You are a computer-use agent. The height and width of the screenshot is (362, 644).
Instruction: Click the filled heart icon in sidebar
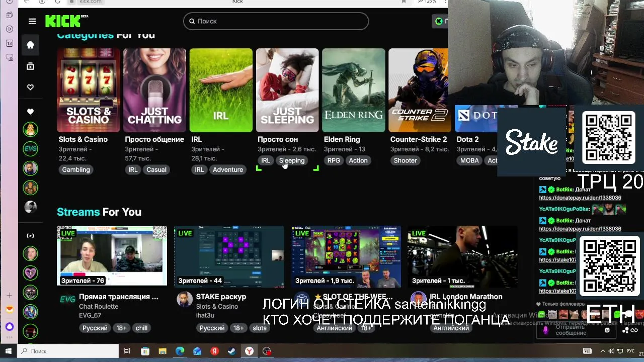coord(30,112)
